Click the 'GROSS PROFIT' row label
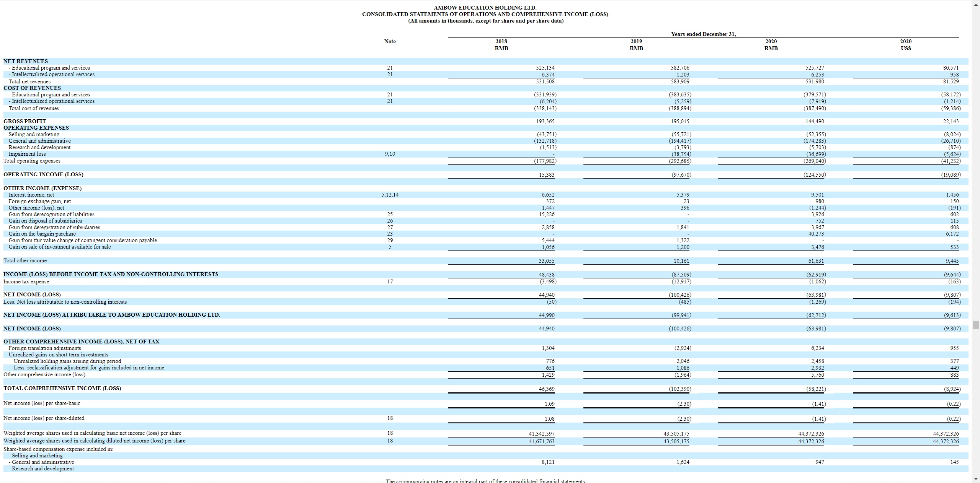This screenshot has height=483, width=980. (x=24, y=121)
